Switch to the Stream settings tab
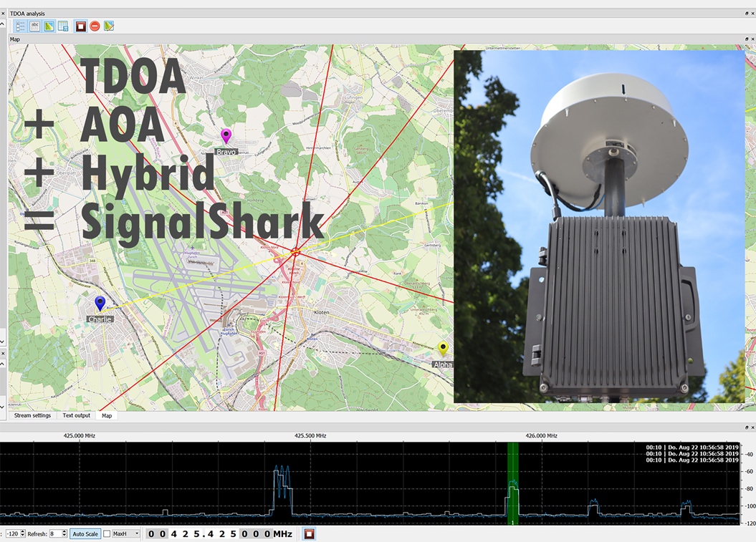The width and height of the screenshot is (756, 542). coord(32,415)
